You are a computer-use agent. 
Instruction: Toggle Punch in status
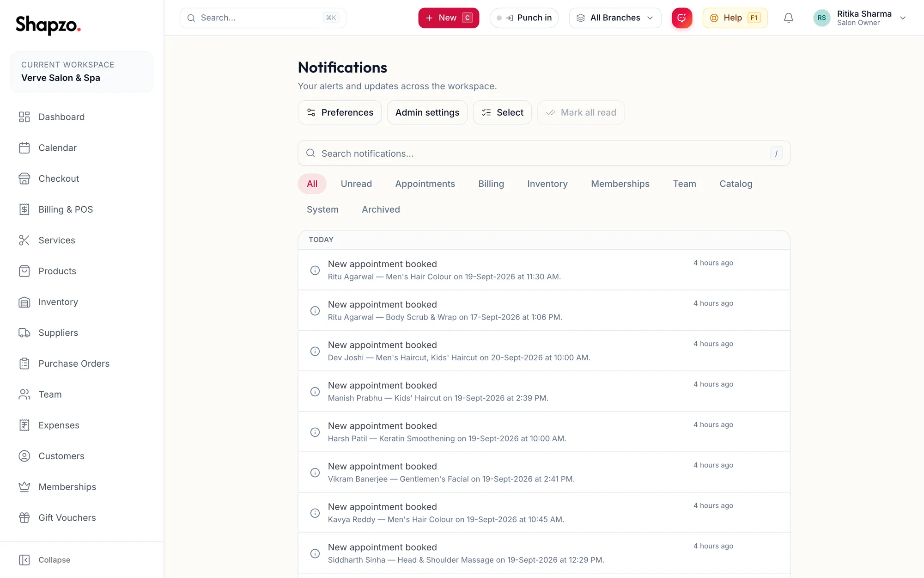click(x=524, y=18)
